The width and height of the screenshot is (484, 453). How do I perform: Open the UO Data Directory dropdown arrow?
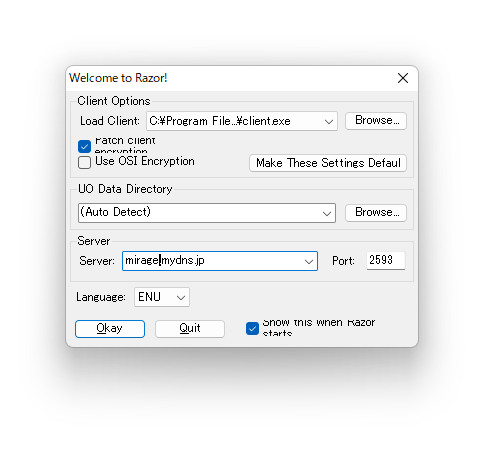coord(327,213)
